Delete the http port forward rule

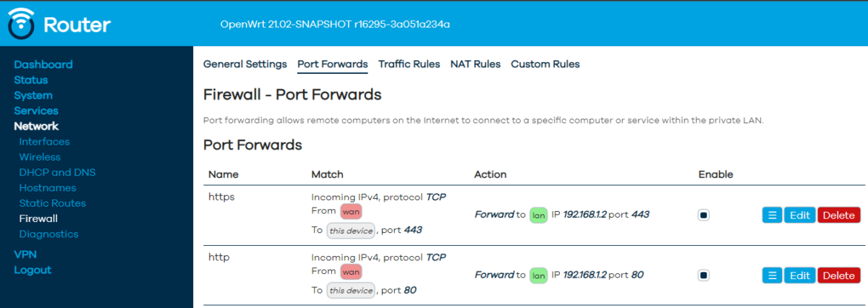click(x=839, y=275)
